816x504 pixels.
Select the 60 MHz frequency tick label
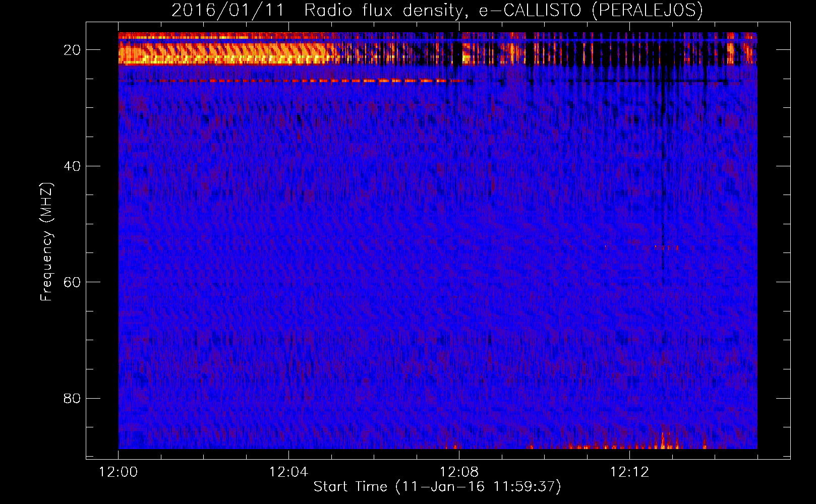tap(73, 282)
